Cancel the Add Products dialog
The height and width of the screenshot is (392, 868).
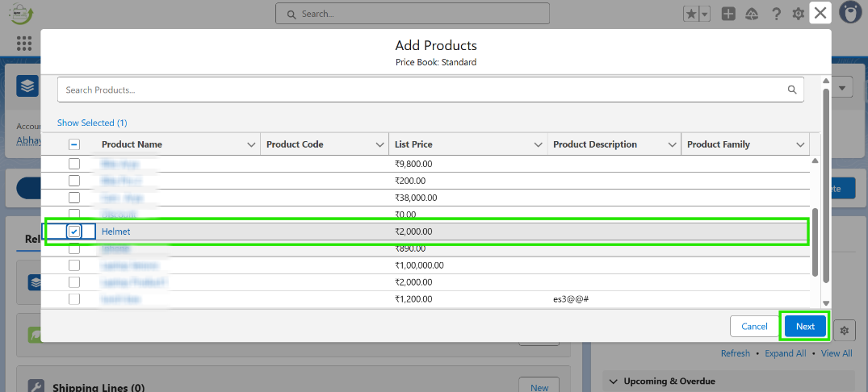coord(754,326)
